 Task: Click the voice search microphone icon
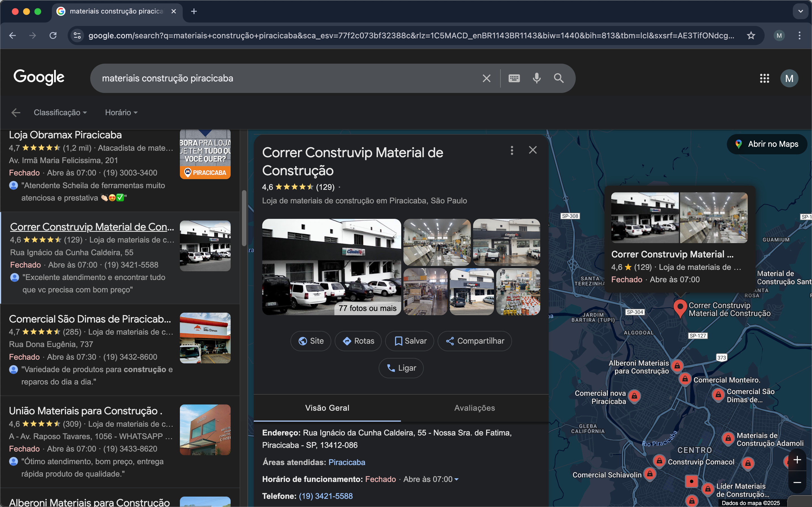(537, 78)
